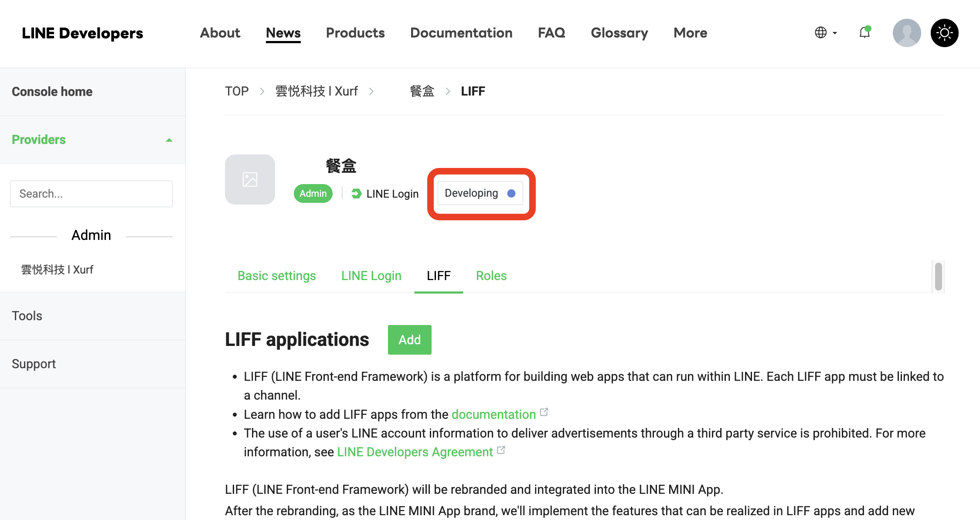Open the language globe selector
This screenshot has height=520, width=980.
(x=826, y=33)
